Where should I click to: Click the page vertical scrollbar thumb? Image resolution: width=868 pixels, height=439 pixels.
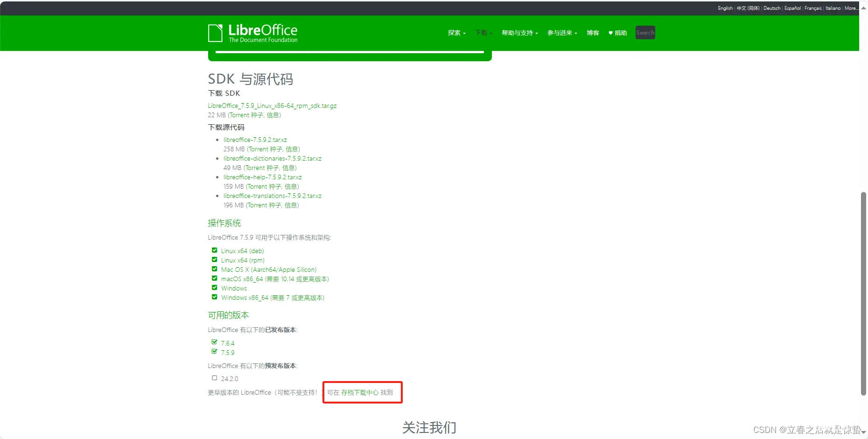click(863, 293)
